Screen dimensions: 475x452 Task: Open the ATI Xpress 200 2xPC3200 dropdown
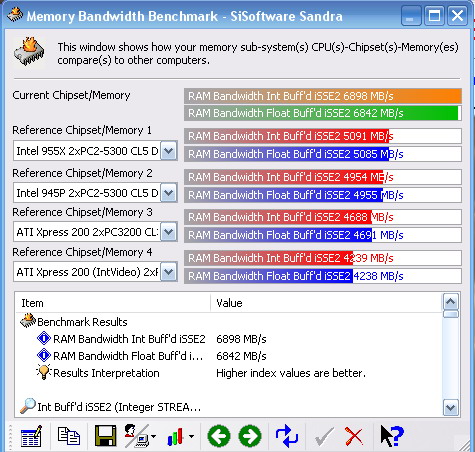(x=168, y=232)
